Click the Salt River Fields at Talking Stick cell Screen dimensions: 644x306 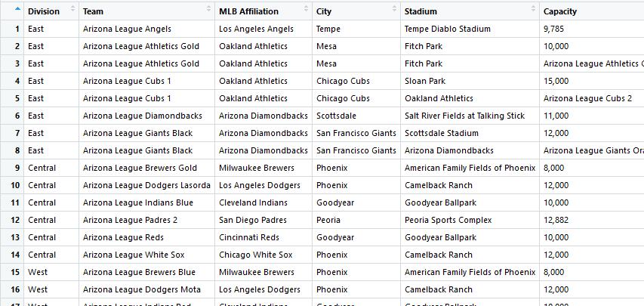pos(464,116)
